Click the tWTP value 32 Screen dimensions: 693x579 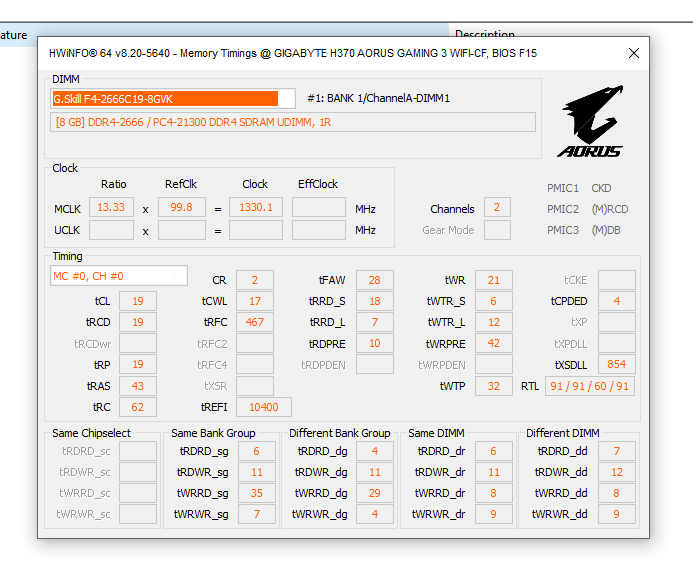click(494, 386)
